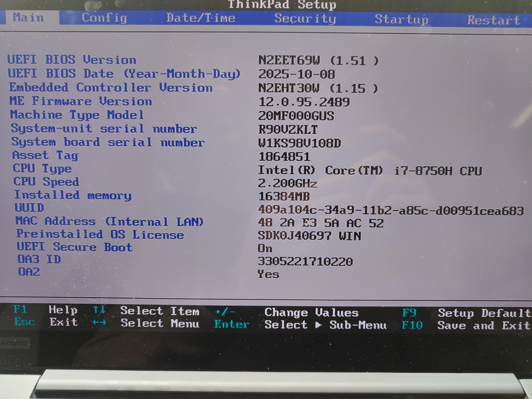Viewport: 532px width, 399px height.
Task: Click the "UEFI BIOS Date (Year-Month-Day)" label
Action: tap(124, 74)
